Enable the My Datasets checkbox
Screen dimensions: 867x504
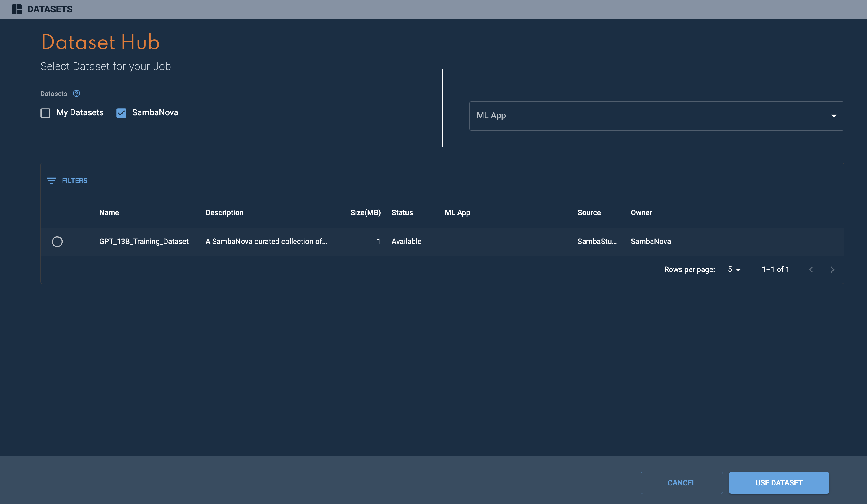point(45,113)
